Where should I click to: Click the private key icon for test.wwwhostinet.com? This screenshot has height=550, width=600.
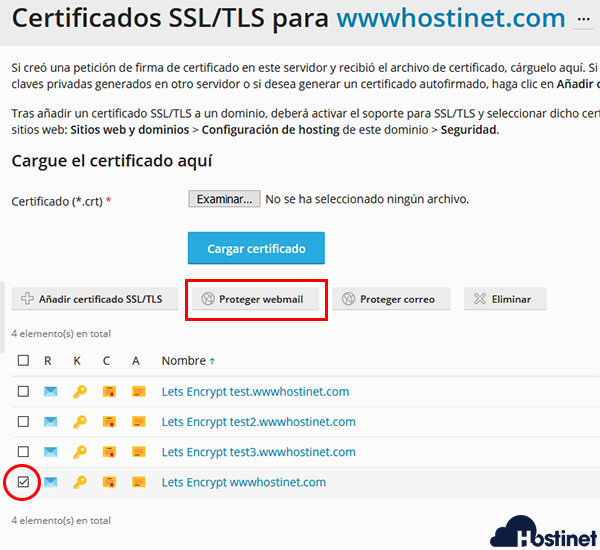tap(80, 392)
